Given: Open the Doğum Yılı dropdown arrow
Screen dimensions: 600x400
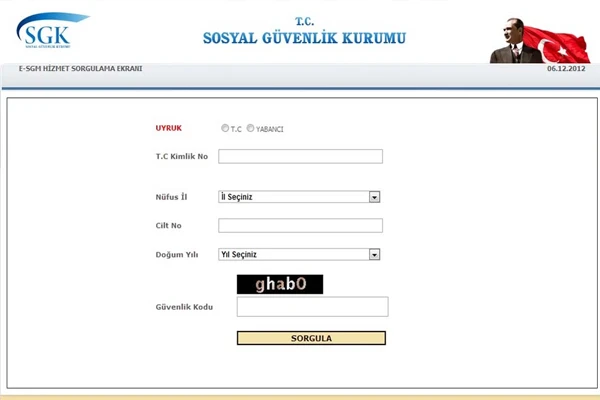Looking at the screenshot, I should pyautogui.click(x=374, y=255).
